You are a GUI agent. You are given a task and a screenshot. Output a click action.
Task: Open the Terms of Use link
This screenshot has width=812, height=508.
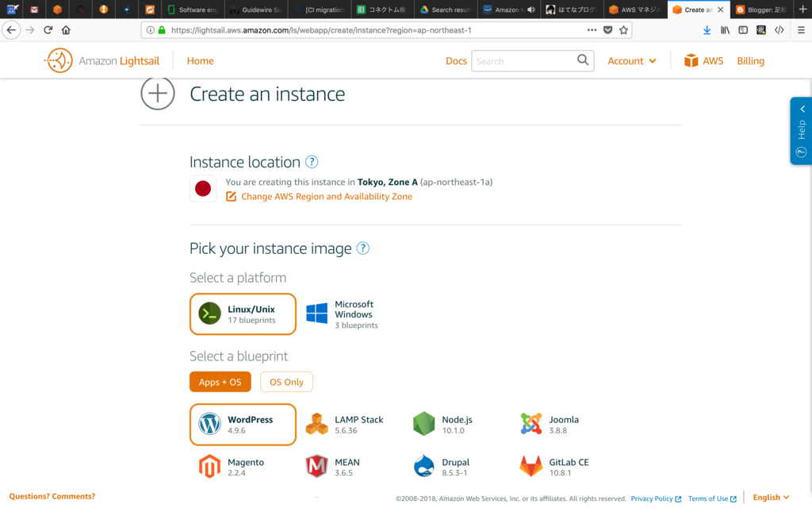[x=712, y=498]
